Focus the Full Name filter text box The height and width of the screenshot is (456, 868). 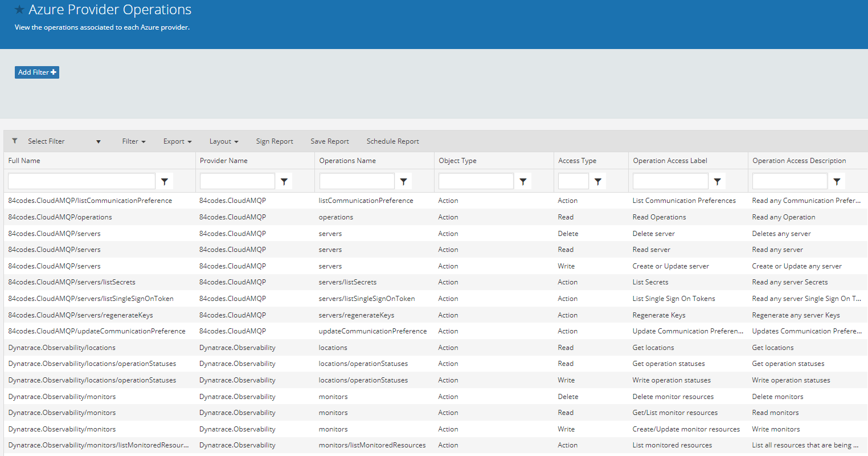81,181
